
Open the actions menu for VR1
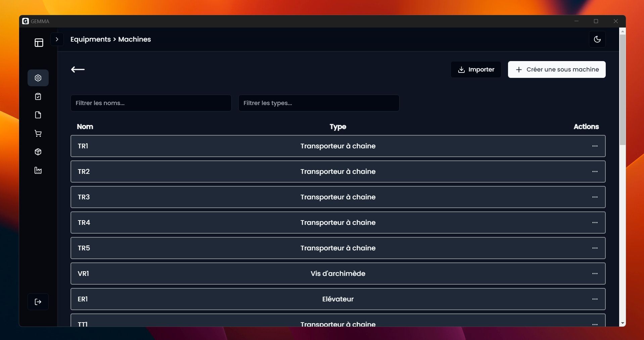pos(595,274)
